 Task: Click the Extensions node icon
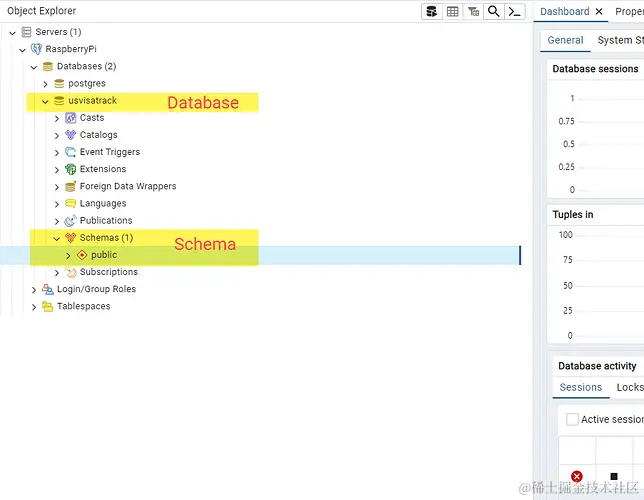point(71,169)
